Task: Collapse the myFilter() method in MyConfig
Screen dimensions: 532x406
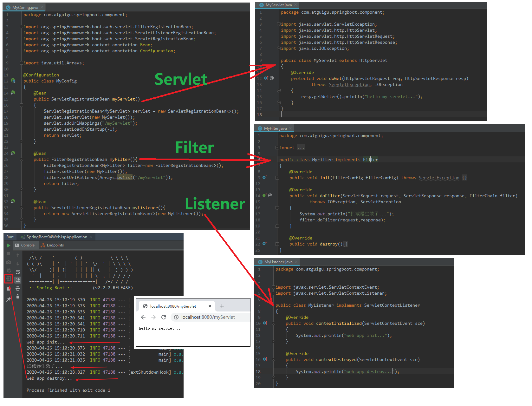Action: (x=21, y=159)
